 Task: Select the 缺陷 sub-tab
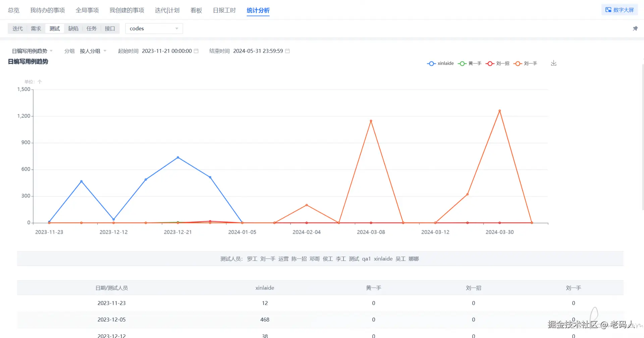pos(73,29)
